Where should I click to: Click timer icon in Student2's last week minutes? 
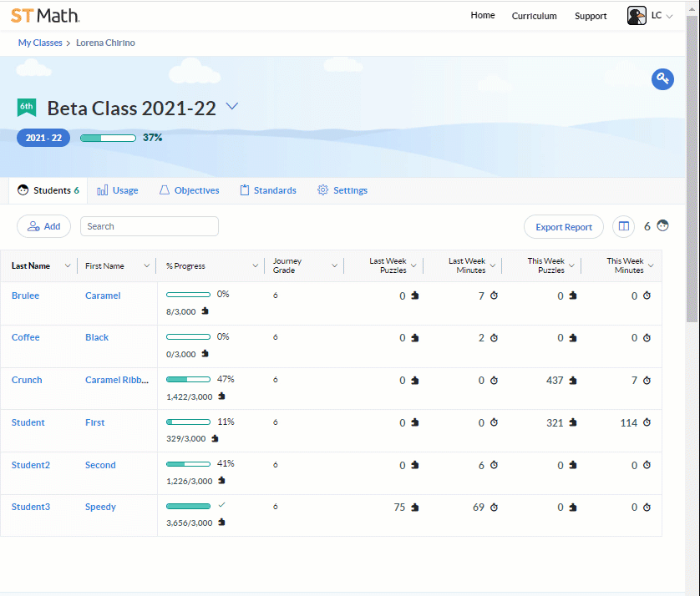(494, 465)
